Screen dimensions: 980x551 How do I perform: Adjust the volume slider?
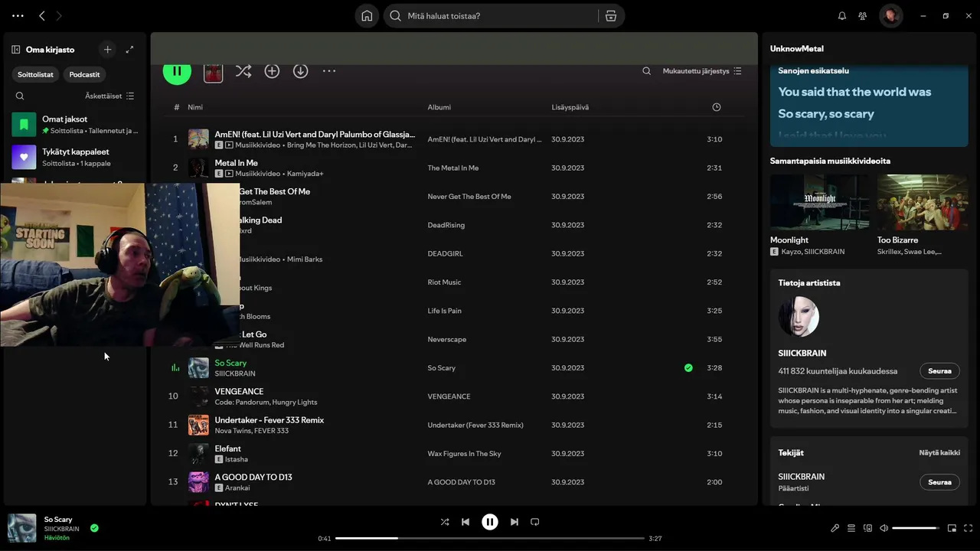(x=916, y=528)
